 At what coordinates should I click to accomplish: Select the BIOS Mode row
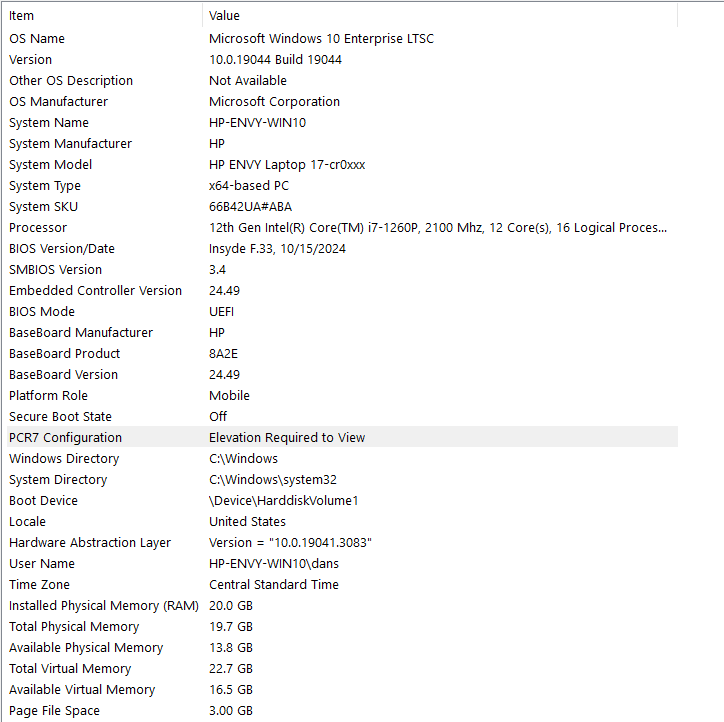pyautogui.click(x=342, y=312)
